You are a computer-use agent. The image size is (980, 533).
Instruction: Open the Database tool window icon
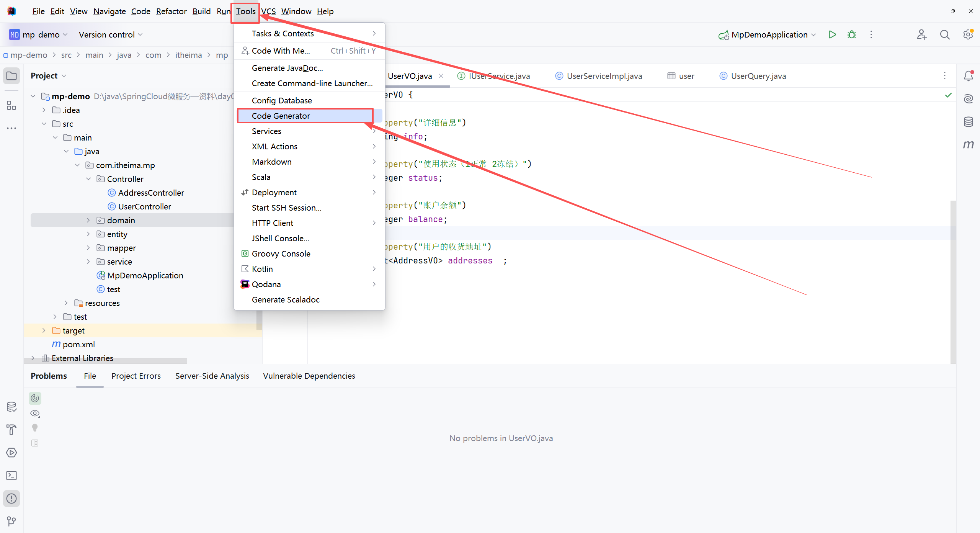click(x=968, y=122)
